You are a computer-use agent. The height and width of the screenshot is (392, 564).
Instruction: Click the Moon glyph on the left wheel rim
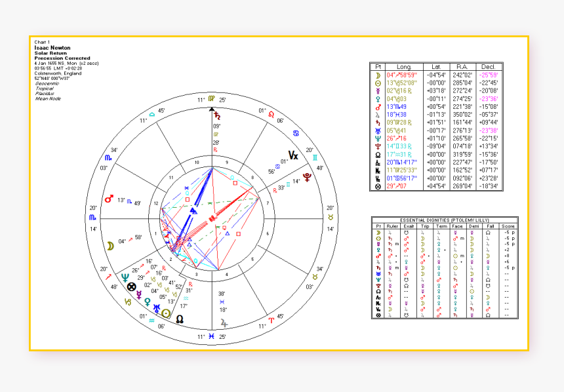point(110,245)
